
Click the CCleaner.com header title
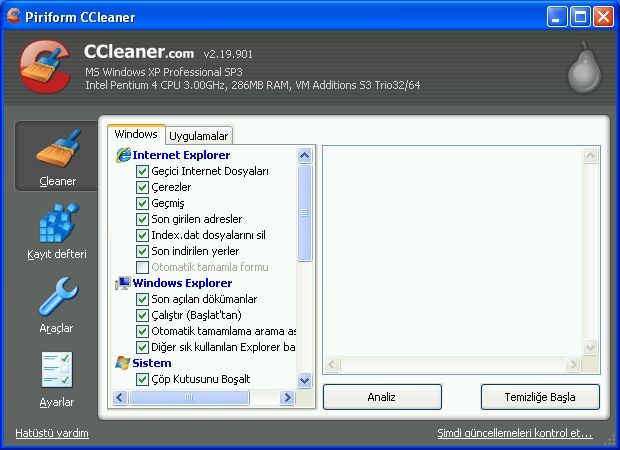tap(139, 52)
